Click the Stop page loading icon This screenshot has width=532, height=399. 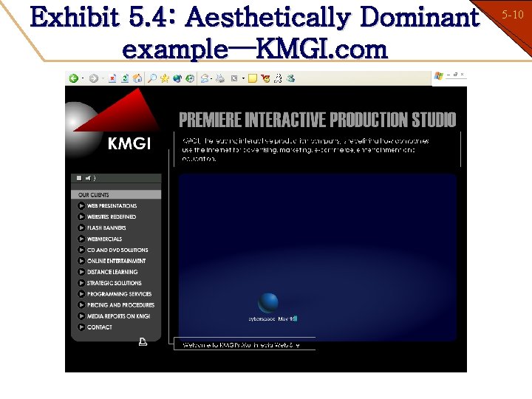coord(112,78)
